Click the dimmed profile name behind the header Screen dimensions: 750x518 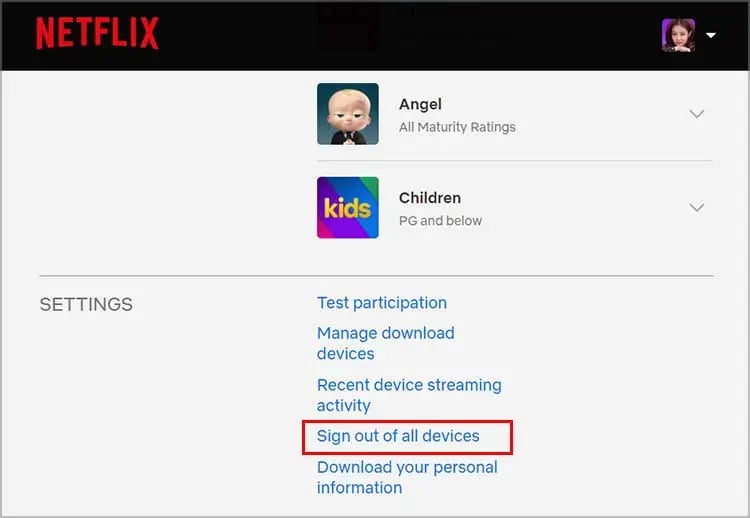(x=440, y=12)
